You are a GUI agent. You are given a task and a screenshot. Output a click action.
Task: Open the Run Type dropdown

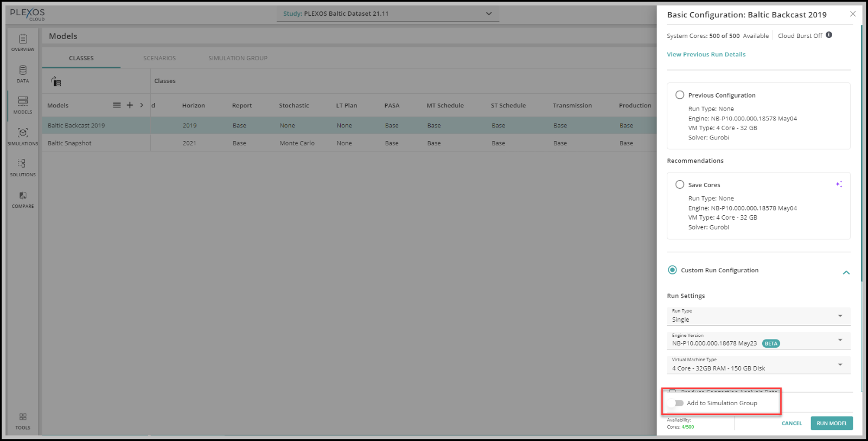click(x=758, y=316)
